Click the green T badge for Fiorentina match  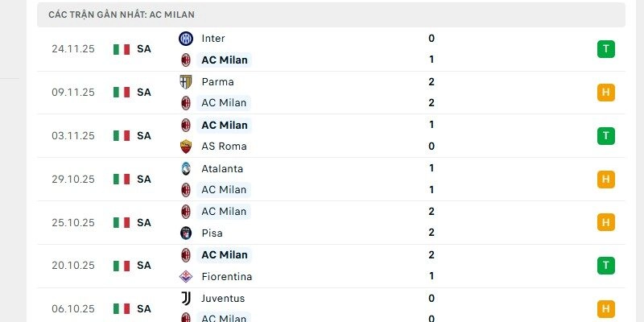point(606,265)
